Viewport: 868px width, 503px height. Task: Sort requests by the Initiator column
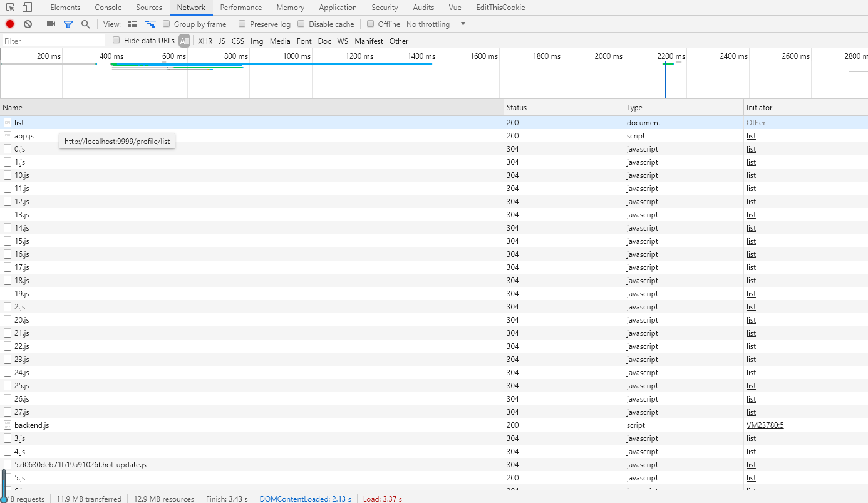[806, 107]
